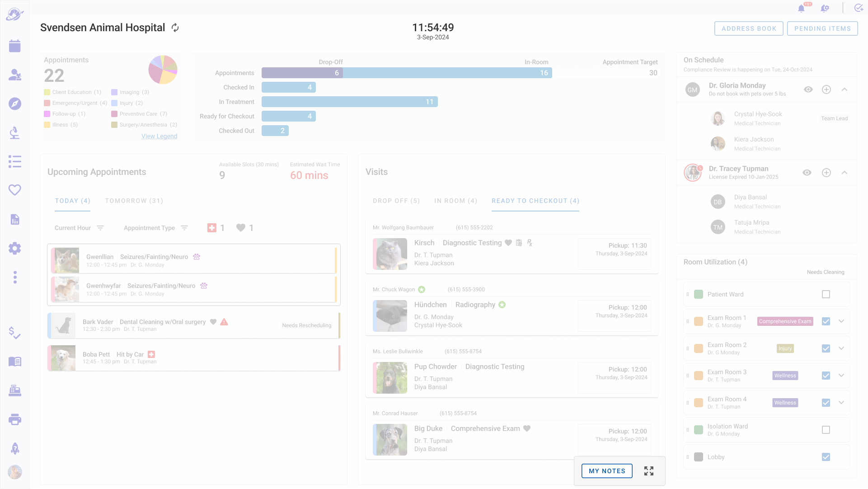Uncheck Needs Cleaning for Lobby
The image size is (868, 489).
click(x=826, y=457)
